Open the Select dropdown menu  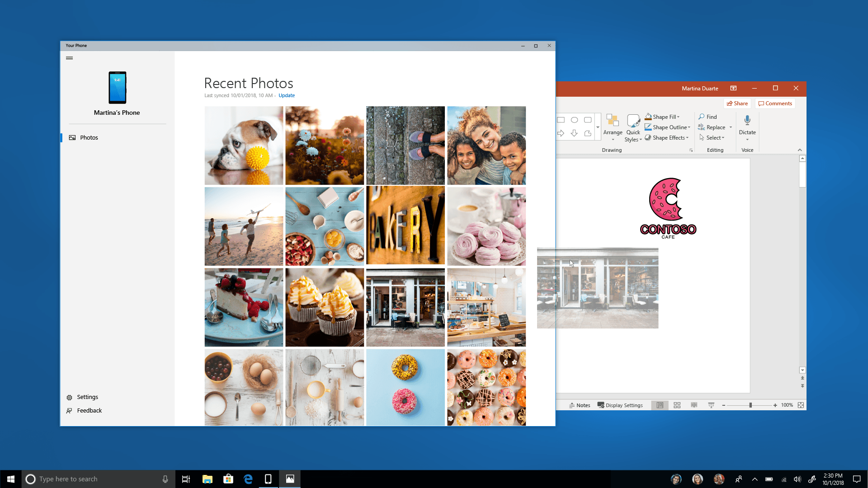click(713, 138)
